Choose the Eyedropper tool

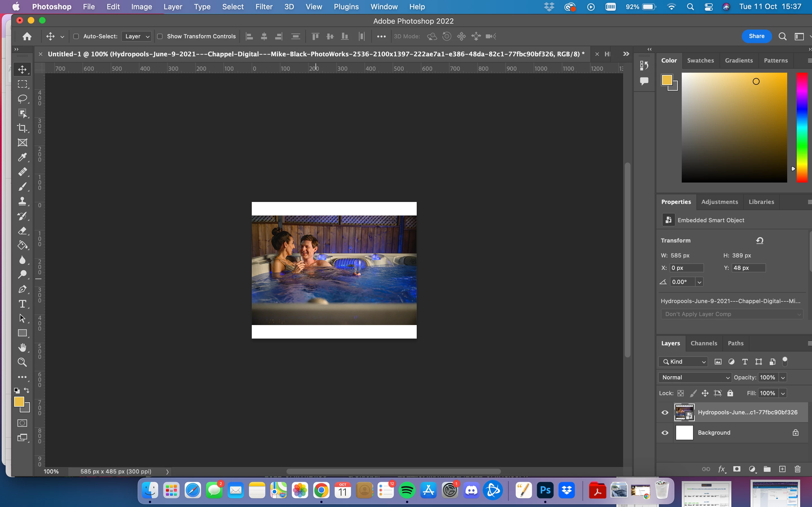tap(23, 157)
